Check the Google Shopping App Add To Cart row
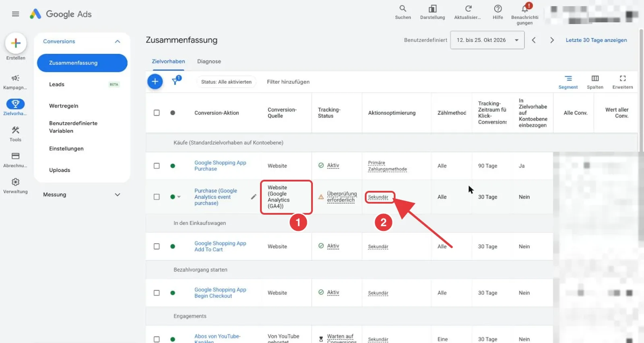644x343 pixels. point(157,246)
